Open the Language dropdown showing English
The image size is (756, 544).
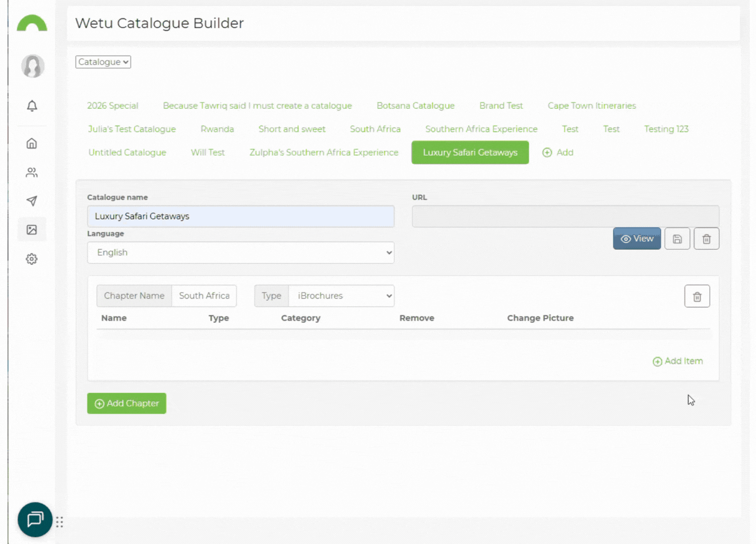240,252
